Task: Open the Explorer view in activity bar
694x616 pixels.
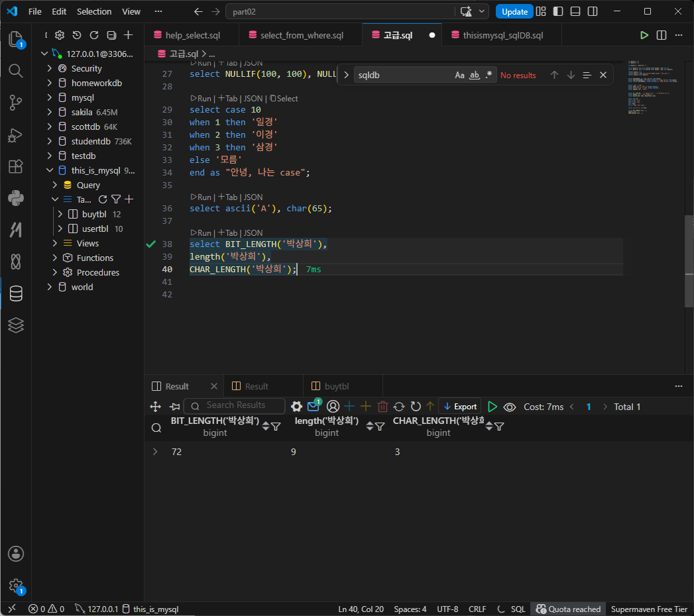Action: (x=16, y=39)
